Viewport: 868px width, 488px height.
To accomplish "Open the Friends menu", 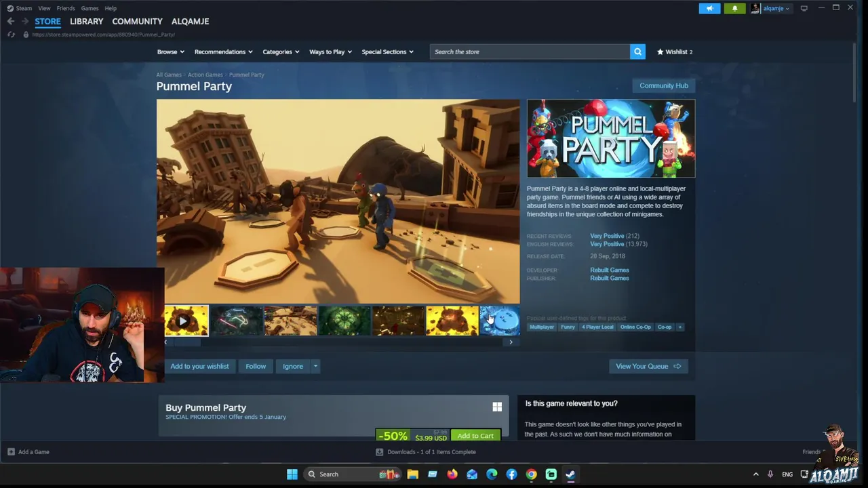I will [66, 8].
